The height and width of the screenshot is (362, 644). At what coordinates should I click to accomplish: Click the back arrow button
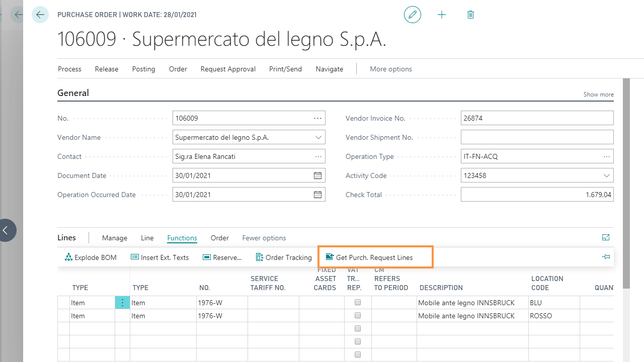point(40,15)
